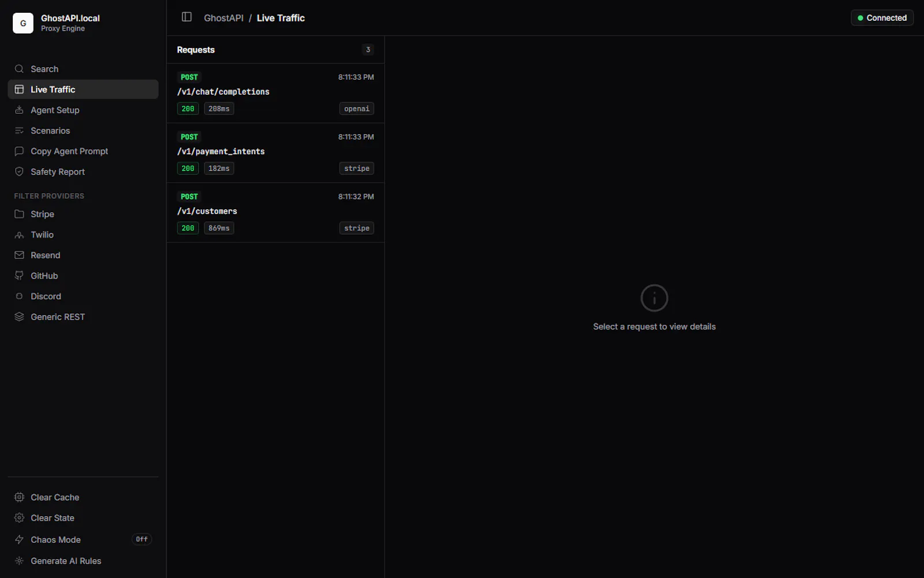
Task: Open the Safety Report
Action: tap(83, 172)
